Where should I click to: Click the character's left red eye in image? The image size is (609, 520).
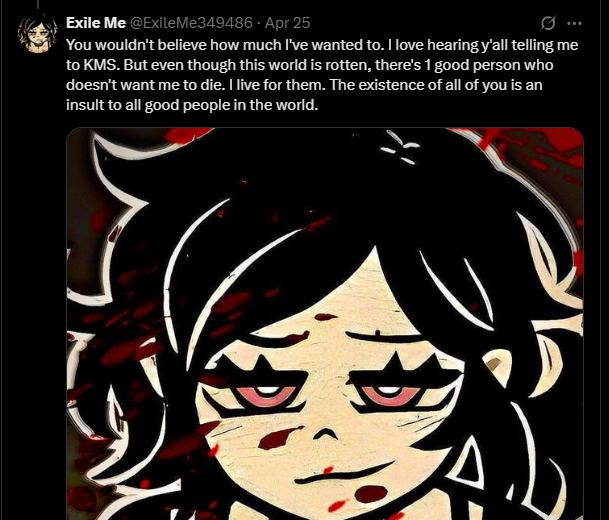[266, 395]
